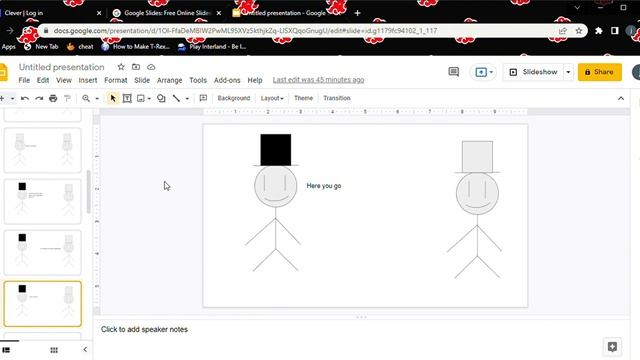640x360 pixels.
Task: Bookmark this page with star icon
Action: click(579, 31)
